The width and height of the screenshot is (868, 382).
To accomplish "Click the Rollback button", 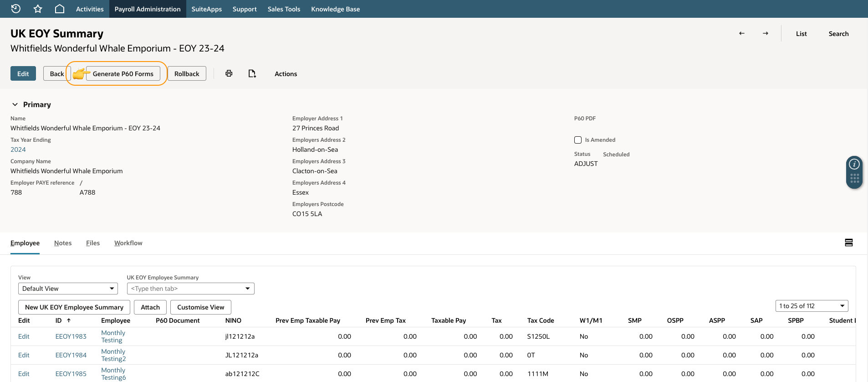I will [187, 73].
